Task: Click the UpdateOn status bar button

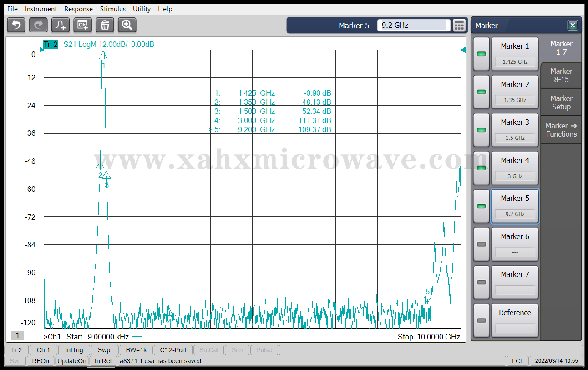Action: point(72,361)
